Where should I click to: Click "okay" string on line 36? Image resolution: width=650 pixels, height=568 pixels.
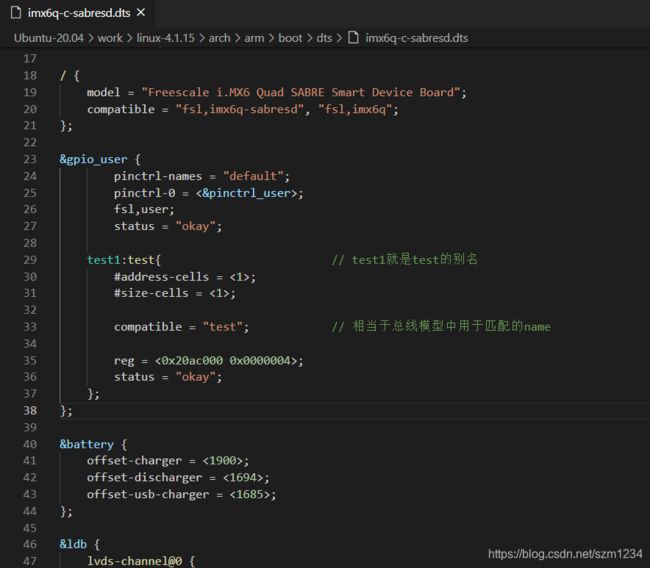(x=195, y=377)
